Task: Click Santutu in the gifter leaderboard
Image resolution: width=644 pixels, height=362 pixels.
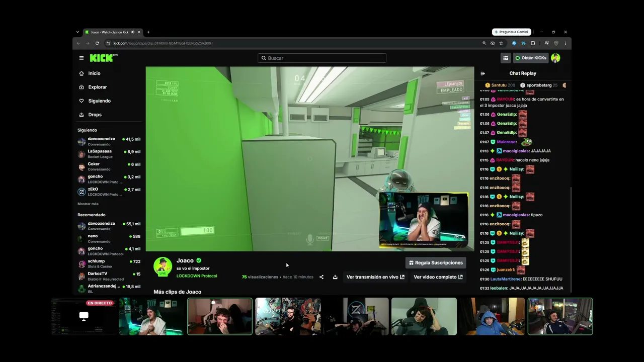Action: 500,85
